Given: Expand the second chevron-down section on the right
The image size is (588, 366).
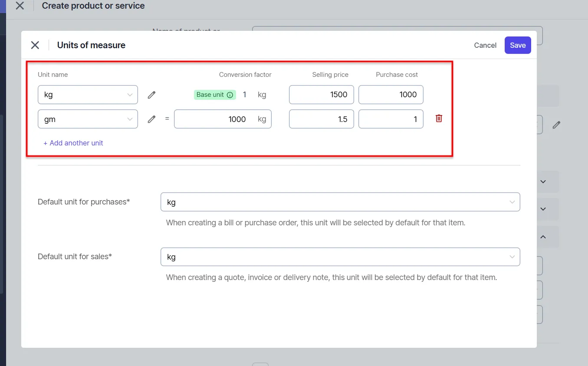Looking at the screenshot, I should click(x=543, y=209).
